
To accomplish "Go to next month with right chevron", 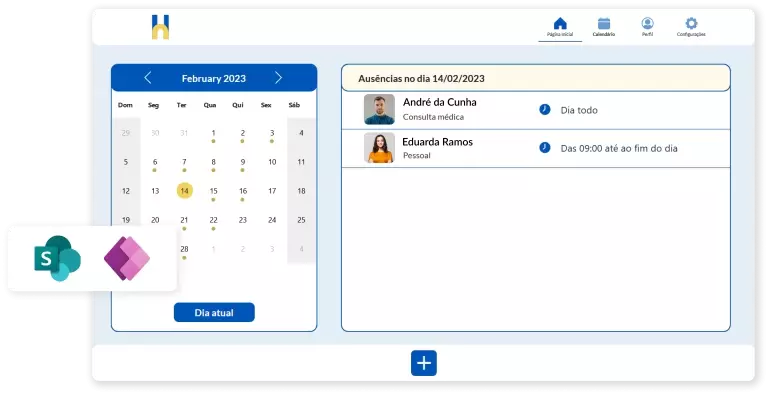I will click(278, 77).
